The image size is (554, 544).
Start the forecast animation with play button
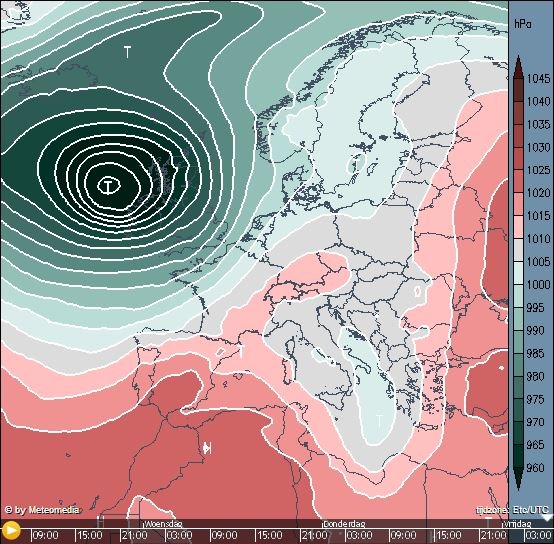[11, 530]
